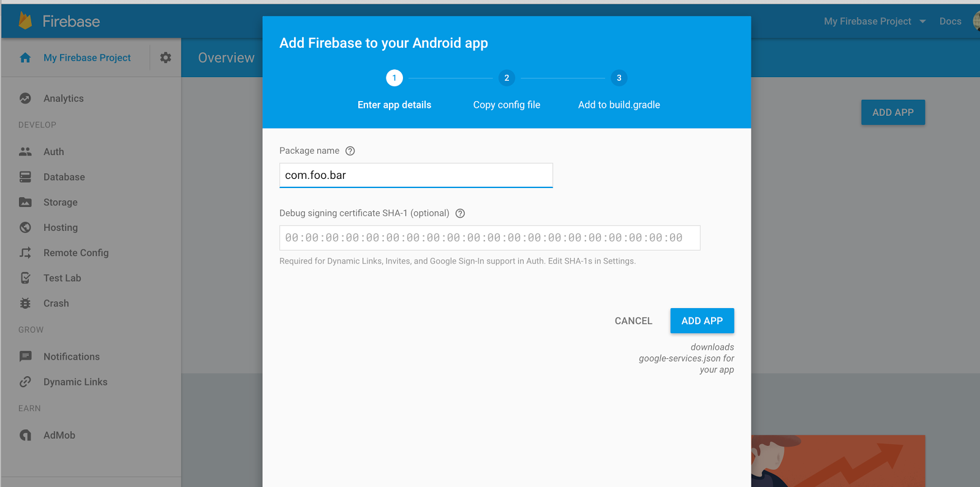Click the illustration thumbnail behind dialog
The image size is (980, 487).
[838, 461]
